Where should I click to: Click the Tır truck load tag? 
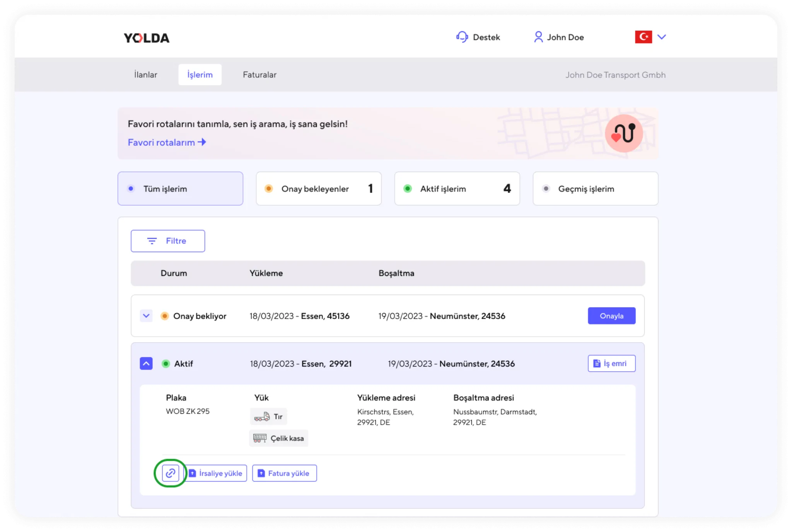pyautogui.click(x=268, y=416)
